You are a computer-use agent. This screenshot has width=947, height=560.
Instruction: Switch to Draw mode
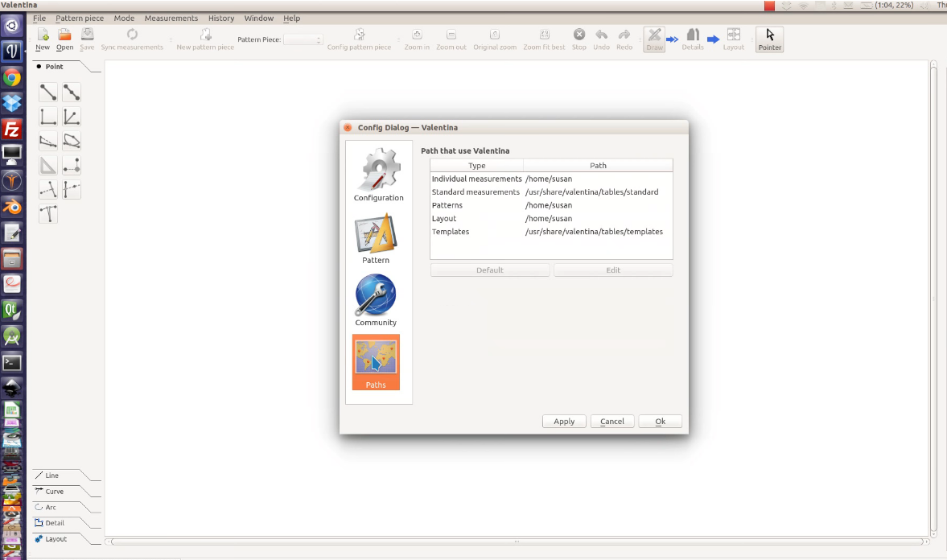(654, 39)
